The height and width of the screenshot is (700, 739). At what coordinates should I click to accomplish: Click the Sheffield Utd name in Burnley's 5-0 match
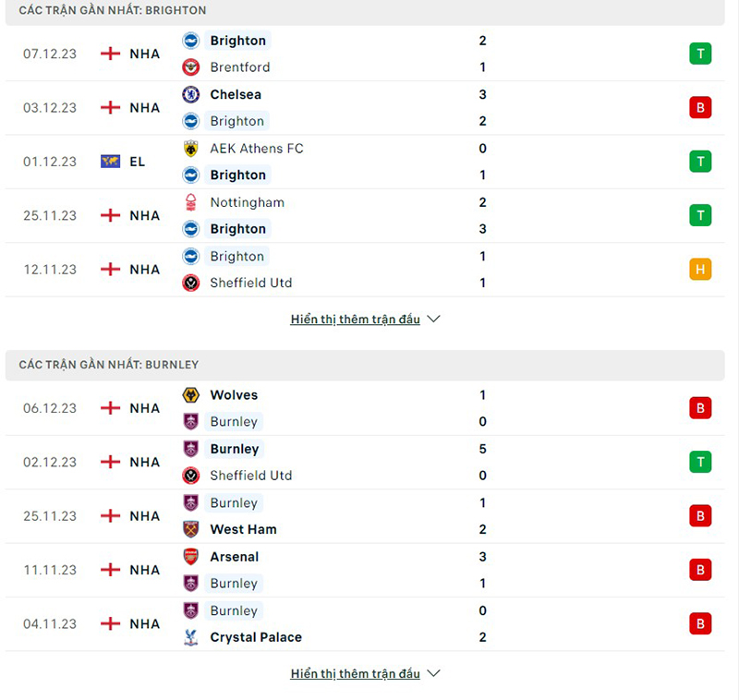(250, 476)
